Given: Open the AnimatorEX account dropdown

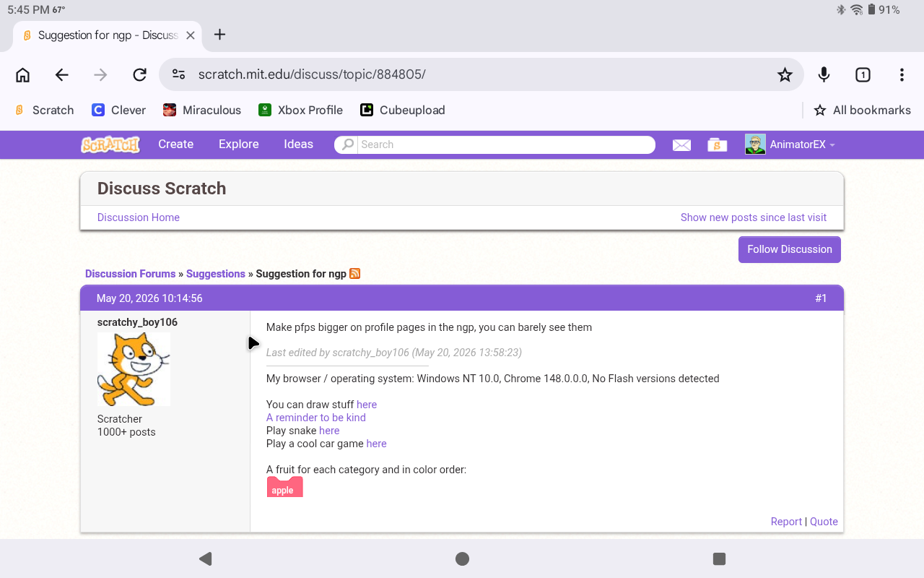Looking at the screenshot, I should click(x=790, y=144).
